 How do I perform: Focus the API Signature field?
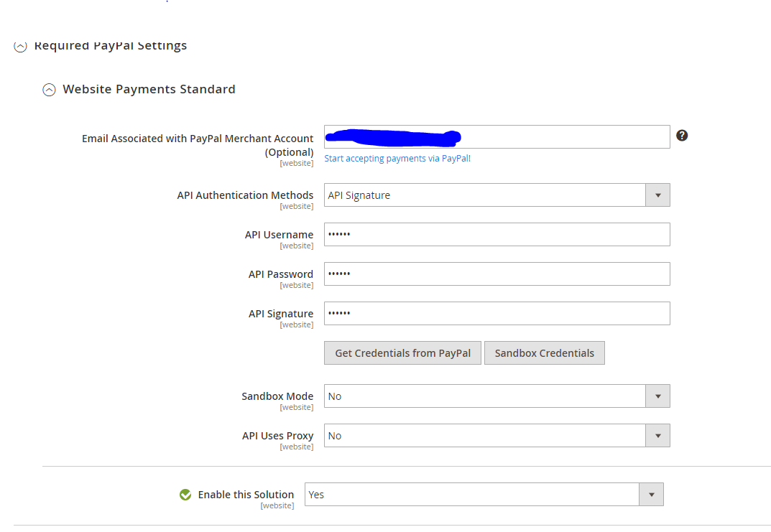tap(497, 313)
